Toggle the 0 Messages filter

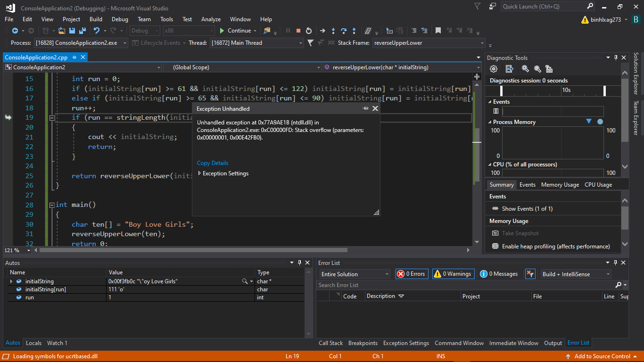(499, 274)
